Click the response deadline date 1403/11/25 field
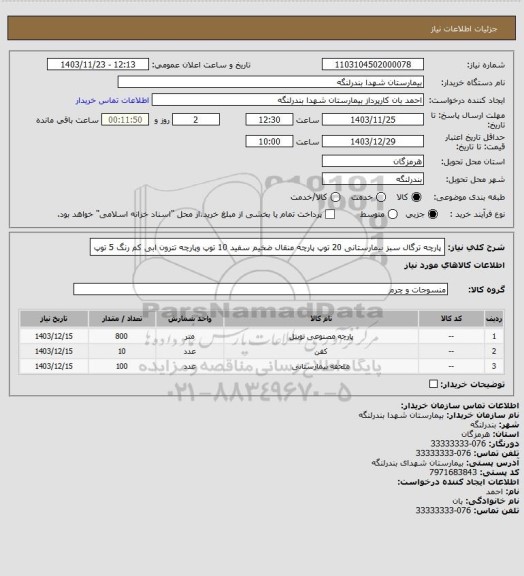The height and width of the screenshot is (576, 524). 373,120
